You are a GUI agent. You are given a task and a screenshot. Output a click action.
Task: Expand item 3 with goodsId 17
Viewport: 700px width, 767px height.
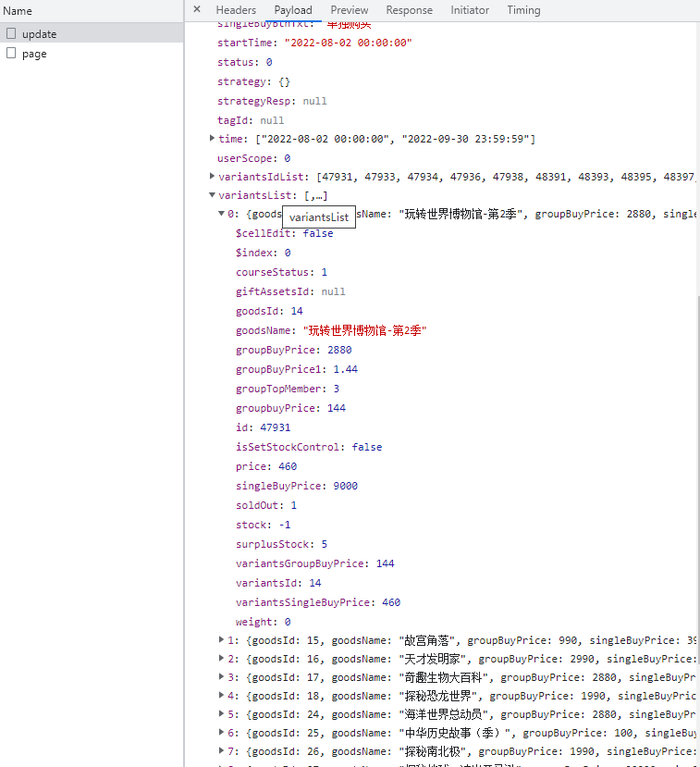(222, 677)
